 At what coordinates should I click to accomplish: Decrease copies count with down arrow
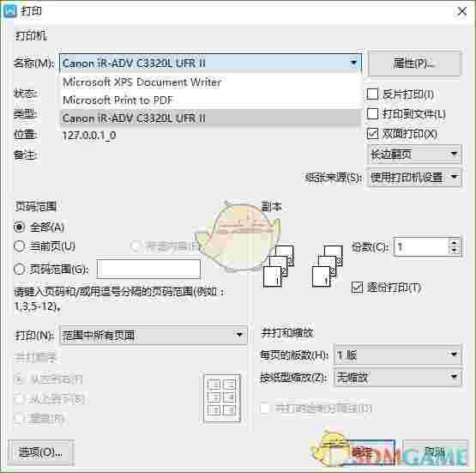click(x=454, y=251)
